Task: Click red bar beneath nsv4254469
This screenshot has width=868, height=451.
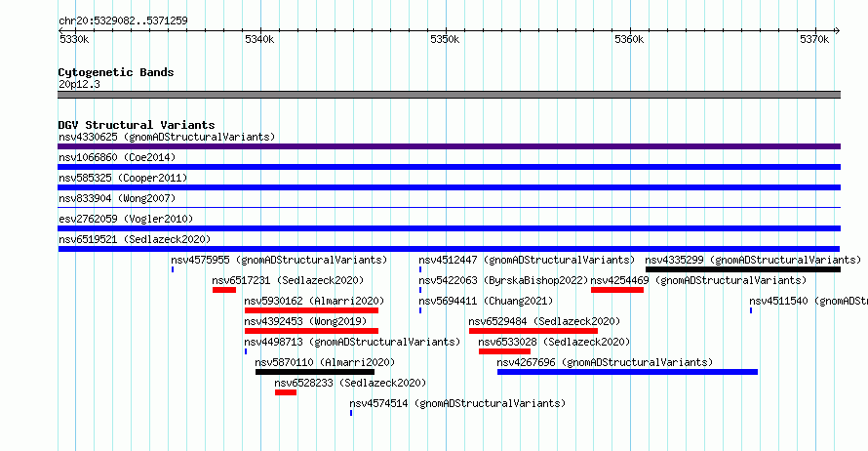Action: pyautogui.click(x=617, y=290)
